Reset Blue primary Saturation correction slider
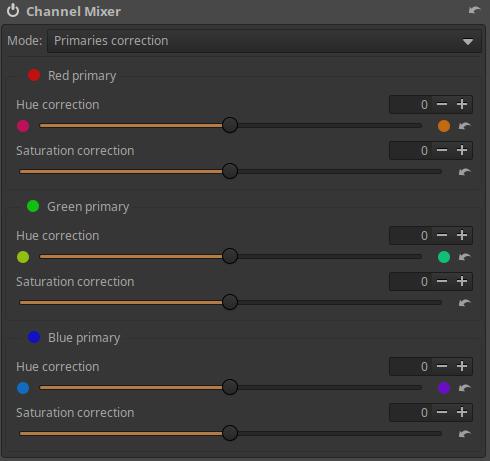This screenshot has height=461, width=490. (x=464, y=434)
